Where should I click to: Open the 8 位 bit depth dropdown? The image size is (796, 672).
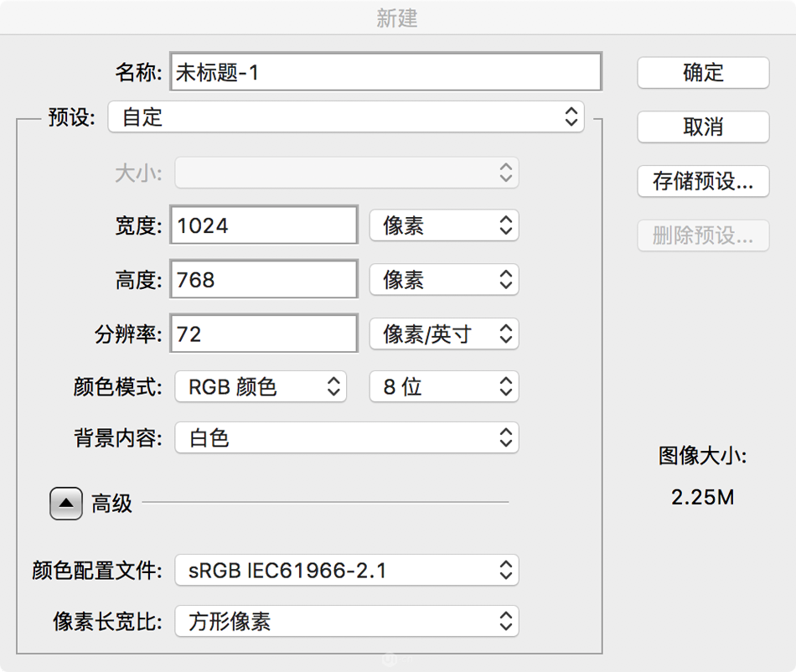444,387
